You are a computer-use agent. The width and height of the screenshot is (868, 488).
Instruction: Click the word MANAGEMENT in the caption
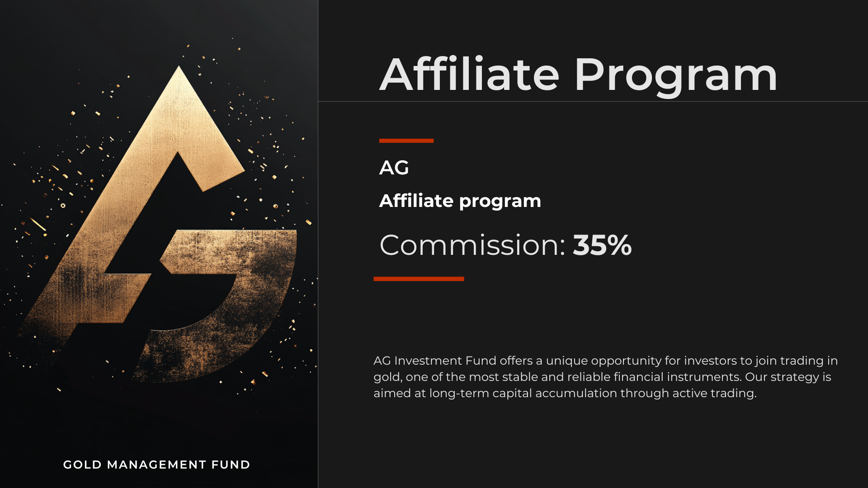click(156, 465)
